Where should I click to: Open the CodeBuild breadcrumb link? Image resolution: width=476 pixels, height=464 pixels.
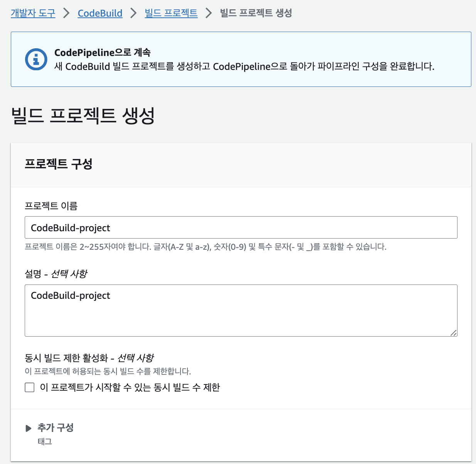[100, 13]
